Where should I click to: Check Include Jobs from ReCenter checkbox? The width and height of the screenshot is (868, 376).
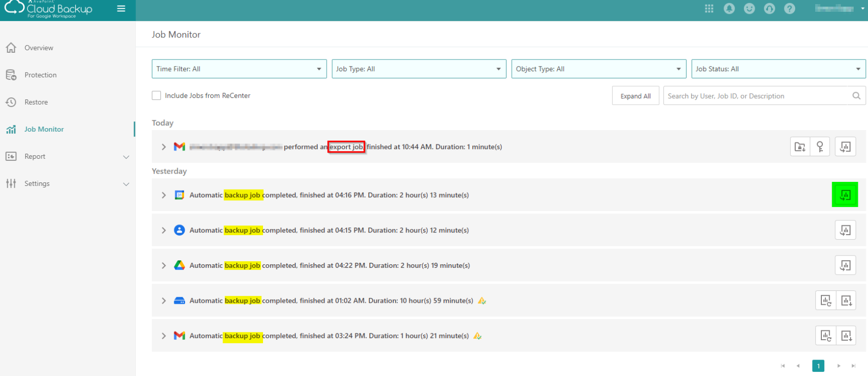pos(156,96)
